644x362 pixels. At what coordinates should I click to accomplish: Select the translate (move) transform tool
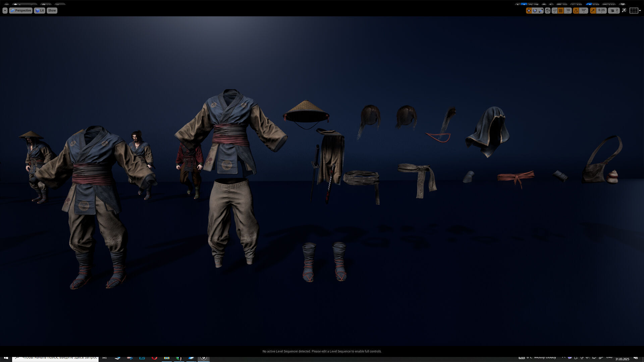pyautogui.click(x=529, y=11)
